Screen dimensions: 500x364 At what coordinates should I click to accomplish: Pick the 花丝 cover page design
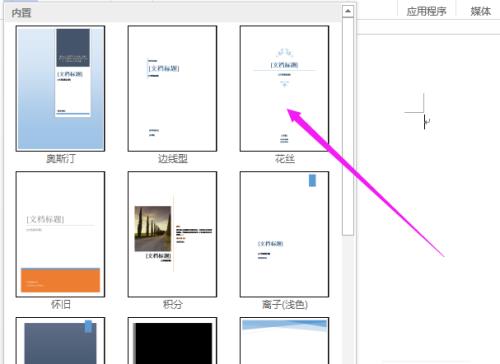(284, 88)
